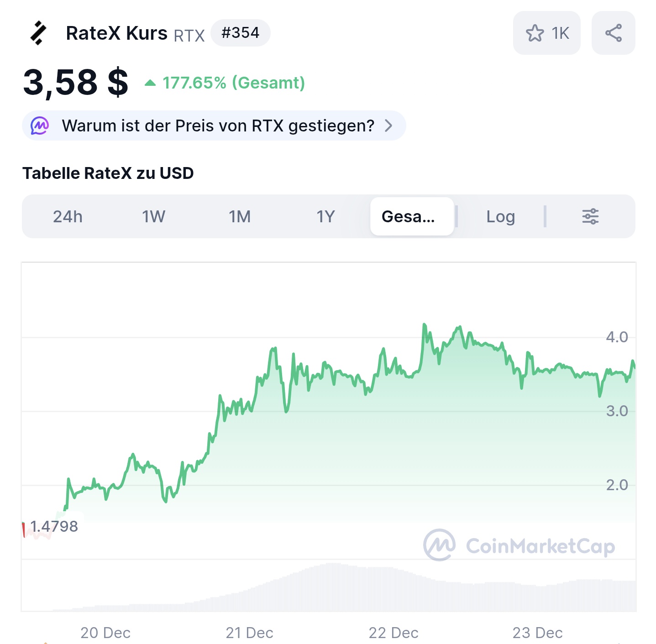Select the 24h timeframe tab
This screenshot has height=644, width=656.
point(68,216)
